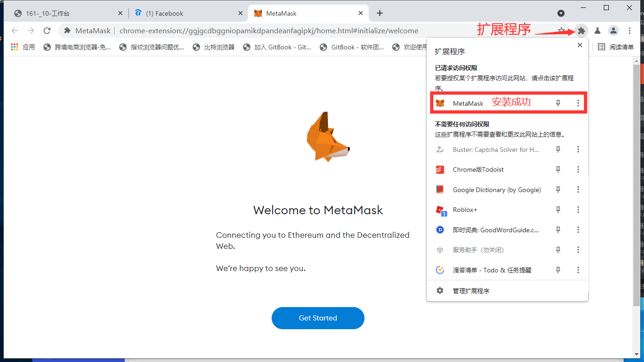Click the page's vertical scrollbar
Image resolution: width=644 pixels, height=362 pixels.
click(x=637, y=185)
